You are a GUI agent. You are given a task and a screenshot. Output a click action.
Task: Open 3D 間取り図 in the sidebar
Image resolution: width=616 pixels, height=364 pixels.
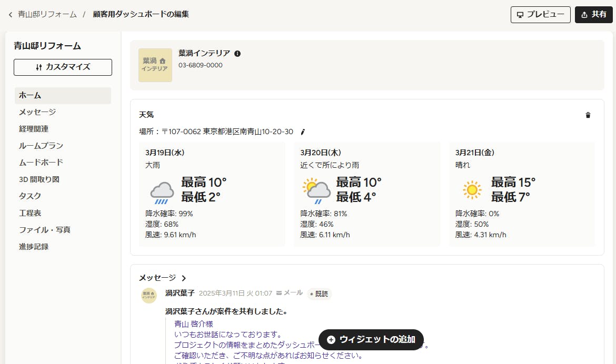point(39,179)
